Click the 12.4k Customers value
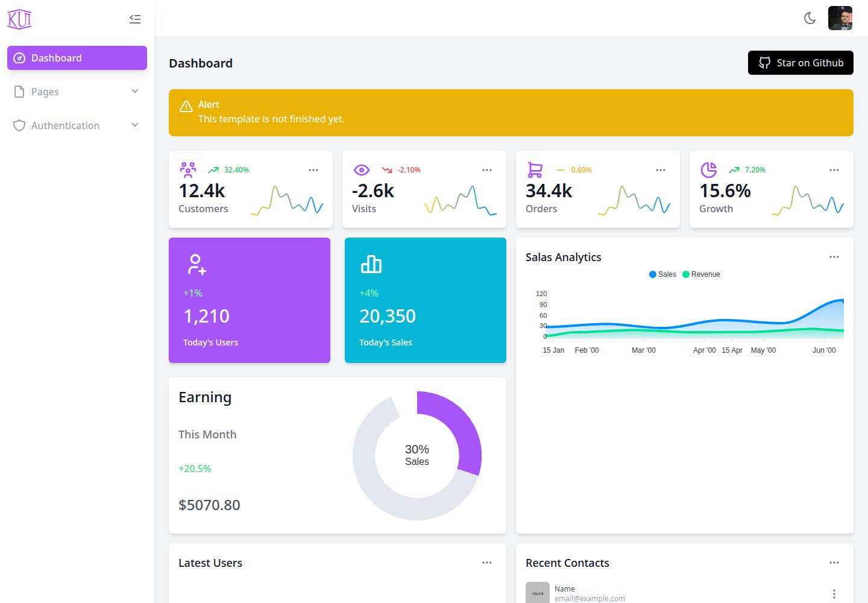Screen dimensions: 868x603 (x=202, y=191)
